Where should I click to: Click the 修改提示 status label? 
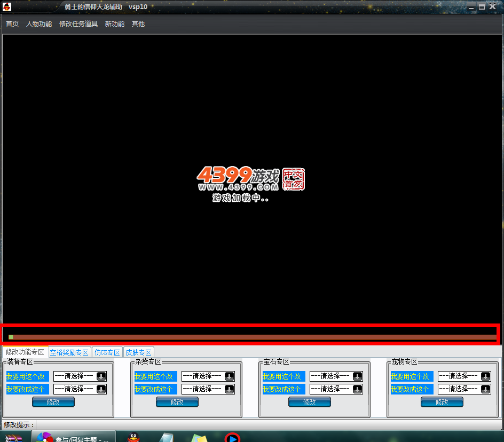coord(19,424)
